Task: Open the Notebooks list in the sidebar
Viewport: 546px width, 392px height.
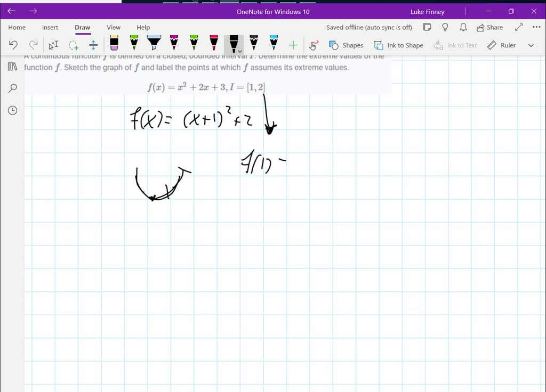Action: [12, 67]
